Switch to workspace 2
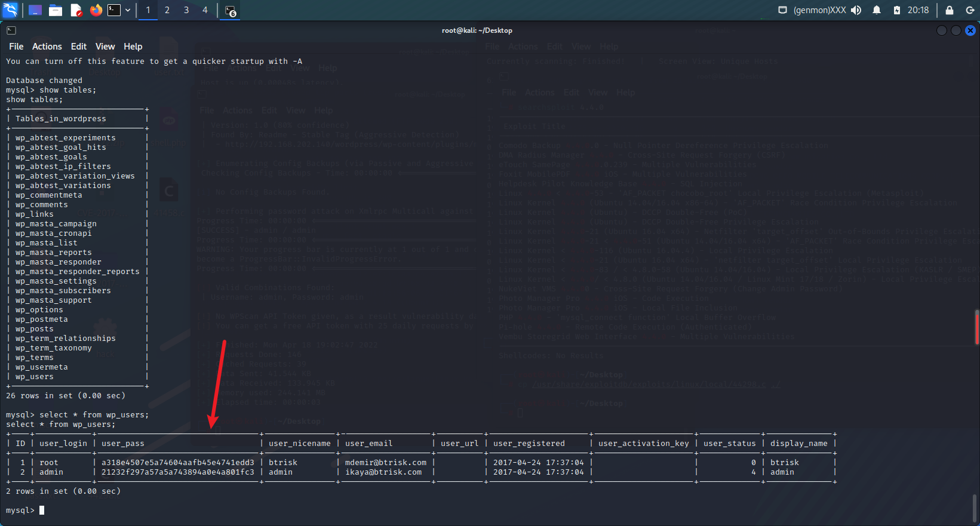Image resolution: width=980 pixels, height=526 pixels. pos(167,10)
